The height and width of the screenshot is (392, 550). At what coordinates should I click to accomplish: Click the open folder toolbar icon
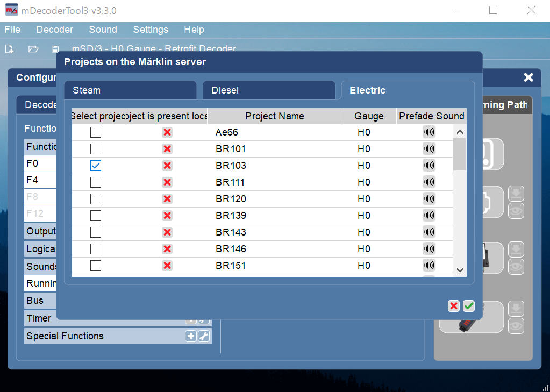33,49
